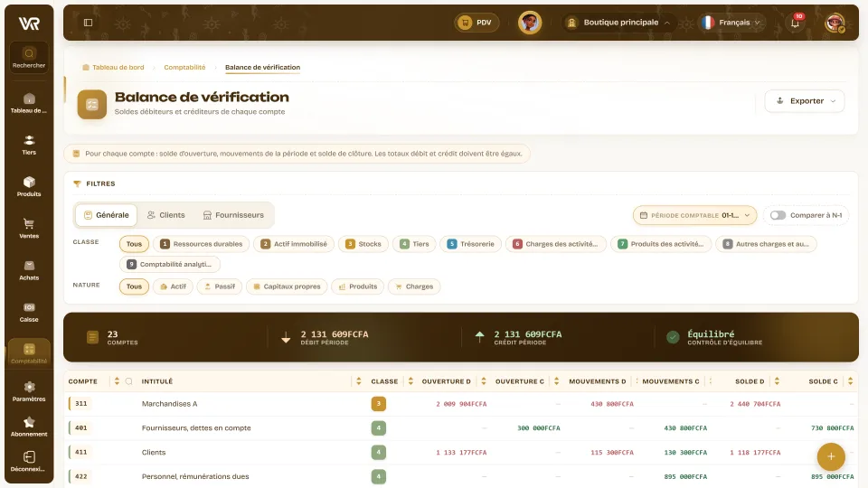Click Personnel, rémunérations dues row title
Screen dimensions: 868x488
[x=195, y=476]
